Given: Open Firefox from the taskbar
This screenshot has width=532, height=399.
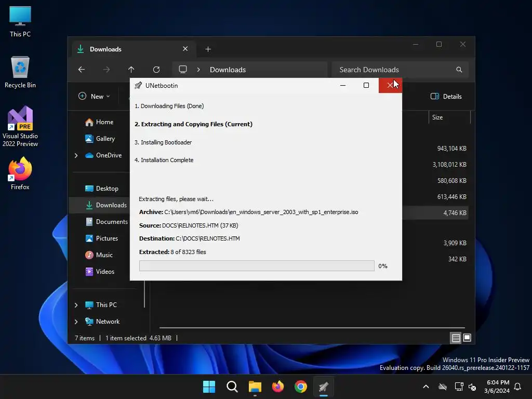Looking at the screenshot, I should [278, 387].
